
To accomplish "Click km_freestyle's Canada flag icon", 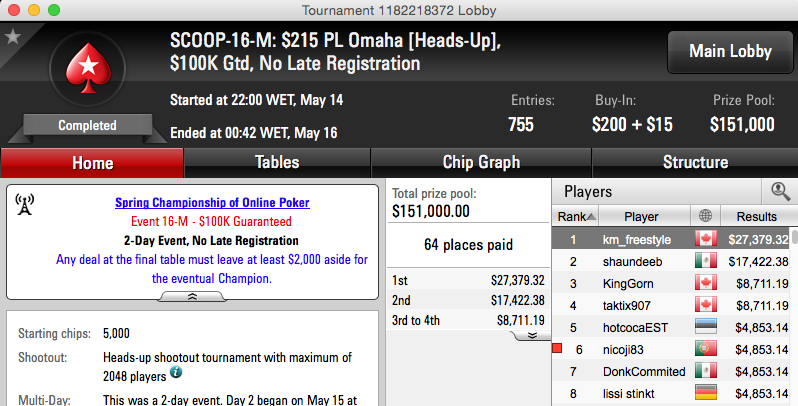I will (x=706, y=238).
